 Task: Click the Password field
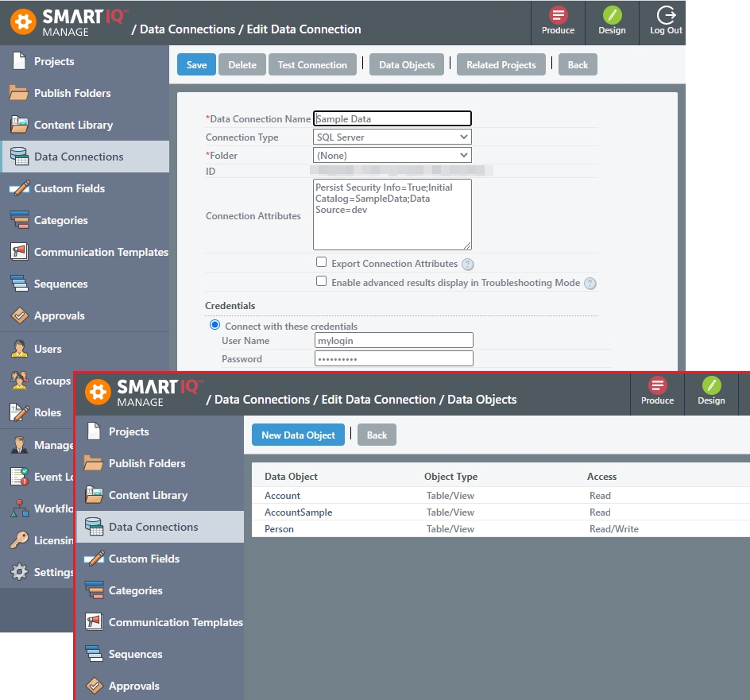coord(393,358)
